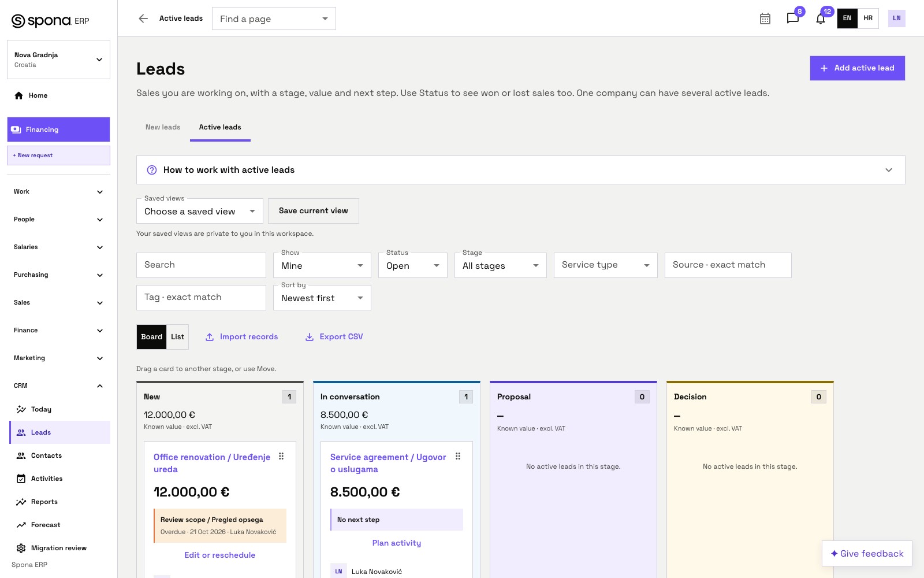
Task: Select the Active leads tab
Action: (220, 127)
